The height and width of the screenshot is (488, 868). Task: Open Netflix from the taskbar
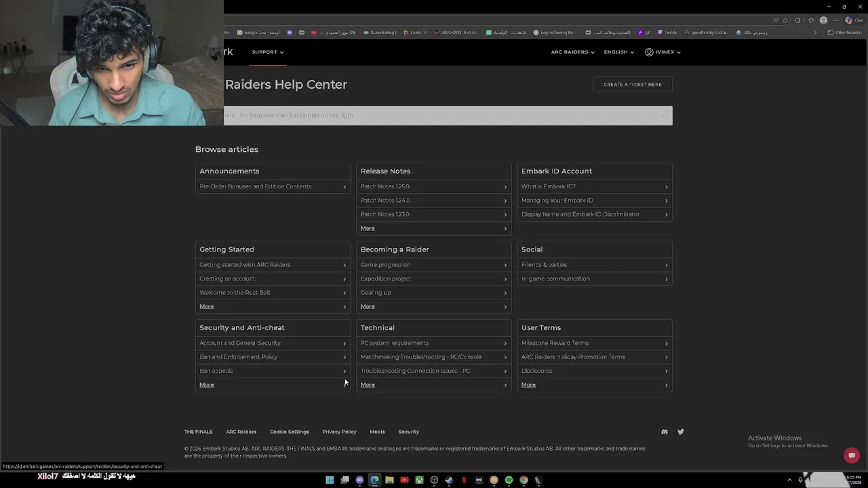[x=464, y=480]
